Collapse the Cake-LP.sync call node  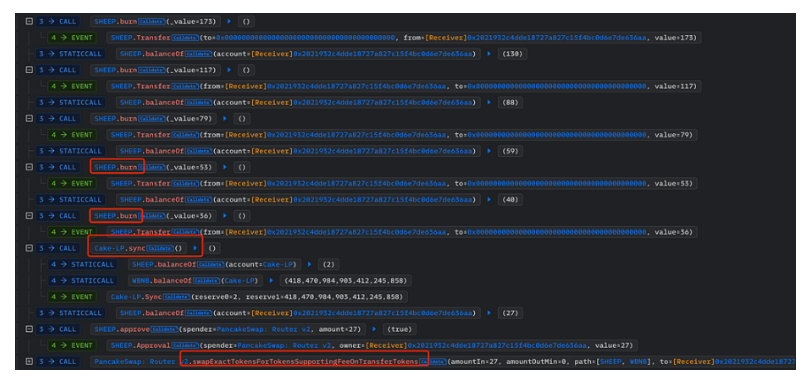click(x=29, y=248)
